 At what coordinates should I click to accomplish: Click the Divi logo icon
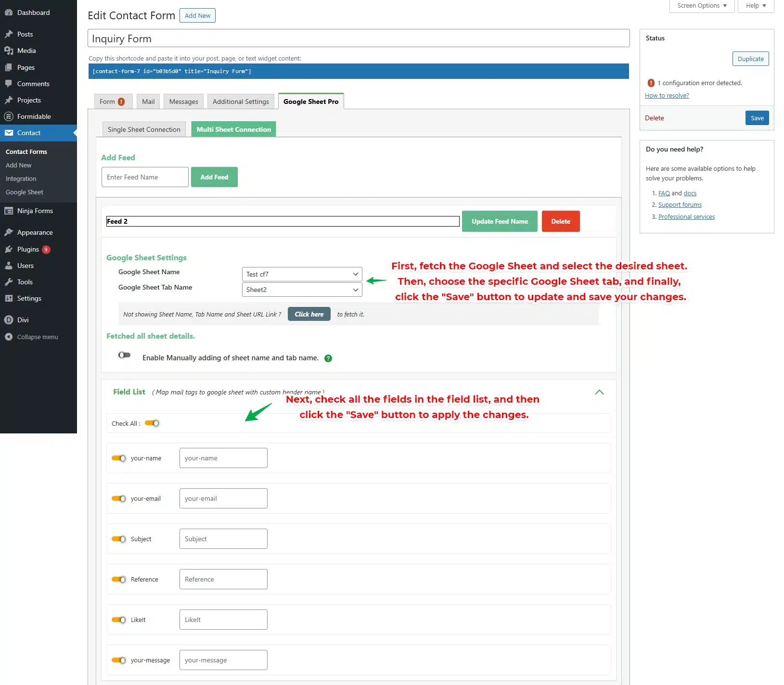9,320
